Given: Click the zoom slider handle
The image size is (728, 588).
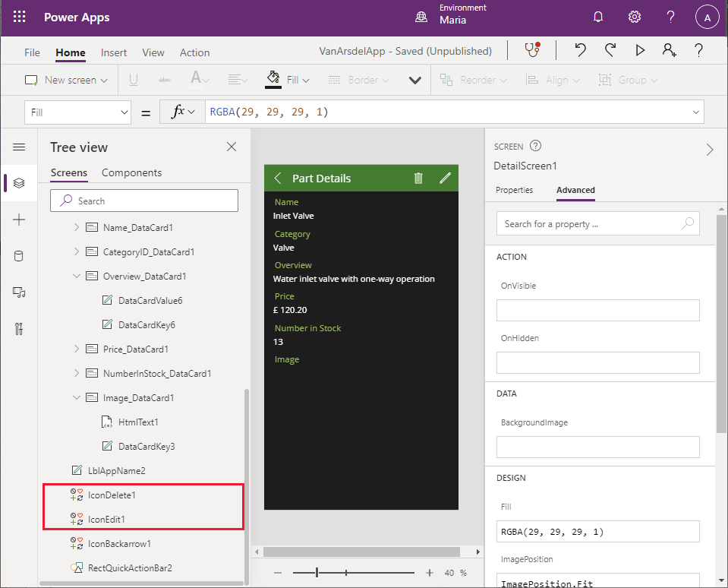Looking at the screenshot, I should click(x=317, y=572).
